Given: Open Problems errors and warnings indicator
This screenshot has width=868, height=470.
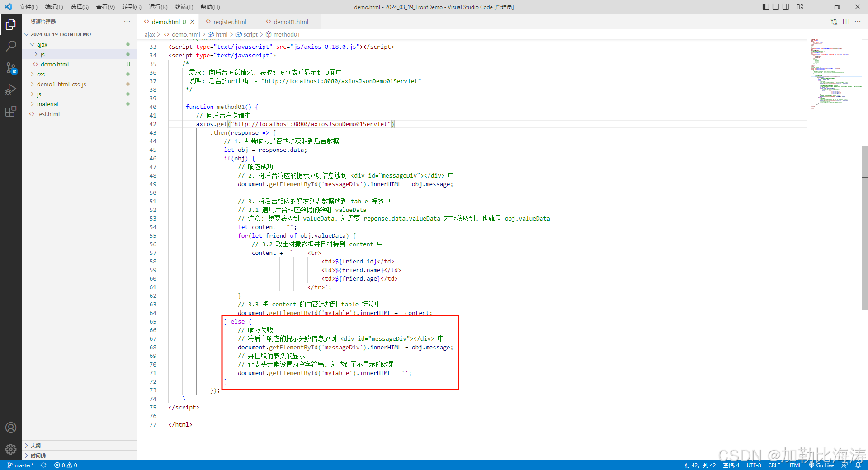Looking at the screenshot, I should 66,465.
